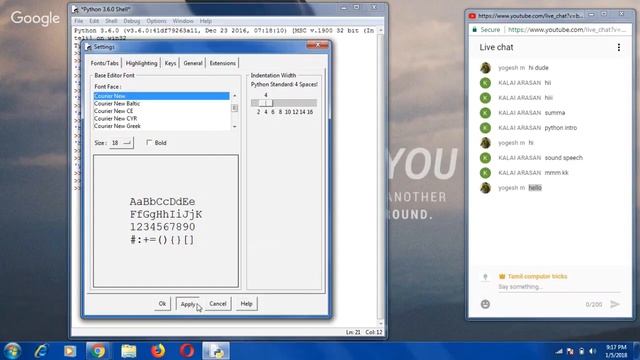Open the Extensions tab
Image resolution: width=640 pixels, height=360 pixels.
[x=223, y=63]
